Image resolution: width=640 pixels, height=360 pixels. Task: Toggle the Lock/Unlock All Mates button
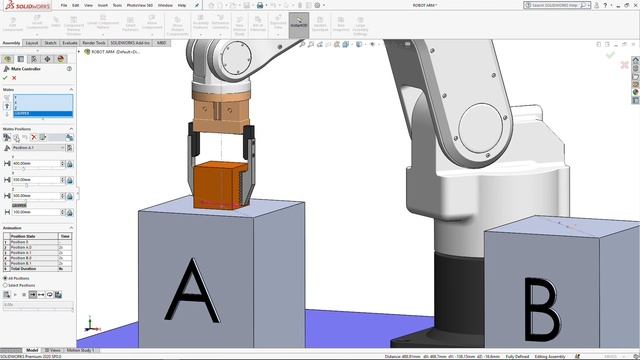click(x=69, y=138)
